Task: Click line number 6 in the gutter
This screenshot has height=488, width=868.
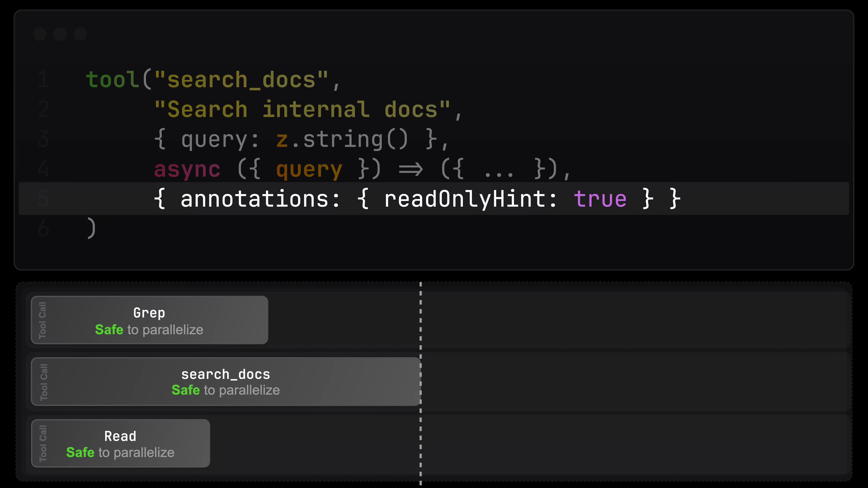Action: 43,228
